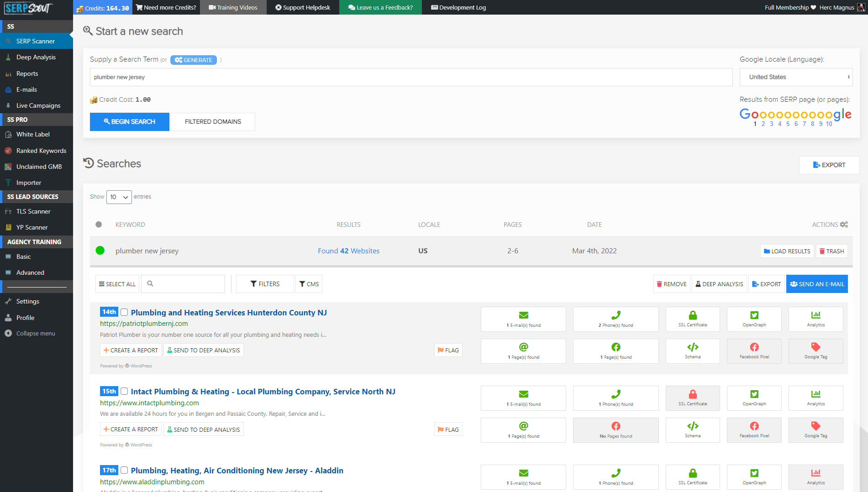Click FILTERED DOMAINS button
Screen dimensions: 868x492
coord(213,122)
